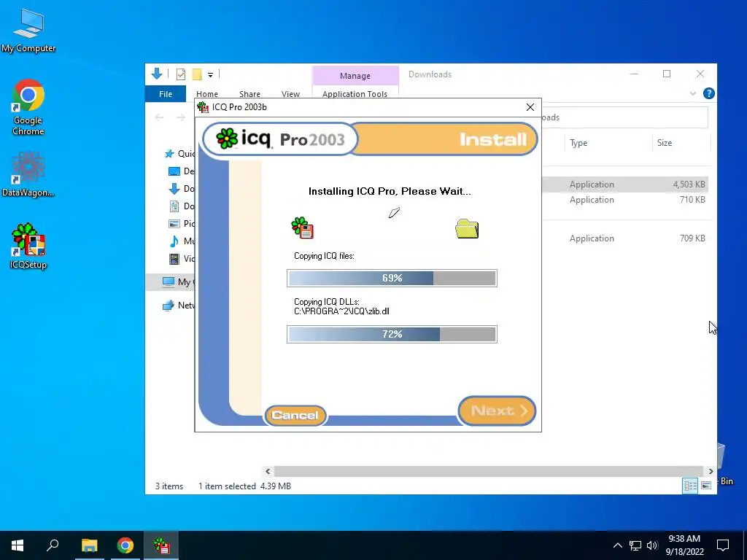Open Chrome from the taskbar

(125, 545)
